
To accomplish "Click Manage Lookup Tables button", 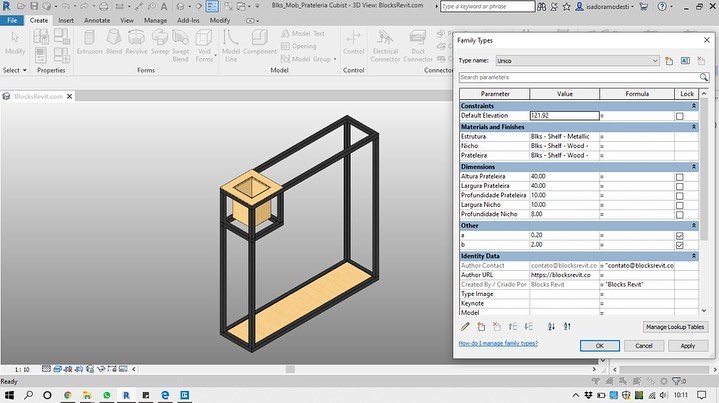I will [x=675, y=327].
